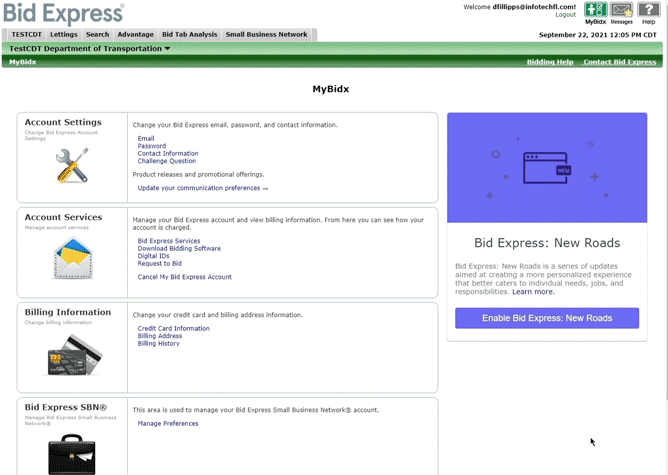Click the Learn more link
Image resolution: width=668 pixels, height=475 pixels.
point(533,292)
